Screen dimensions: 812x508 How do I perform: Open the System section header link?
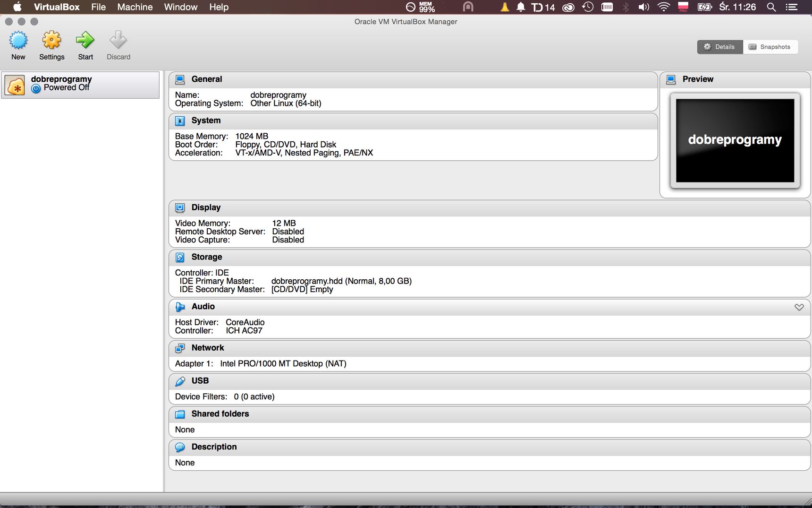coord(206,121)
